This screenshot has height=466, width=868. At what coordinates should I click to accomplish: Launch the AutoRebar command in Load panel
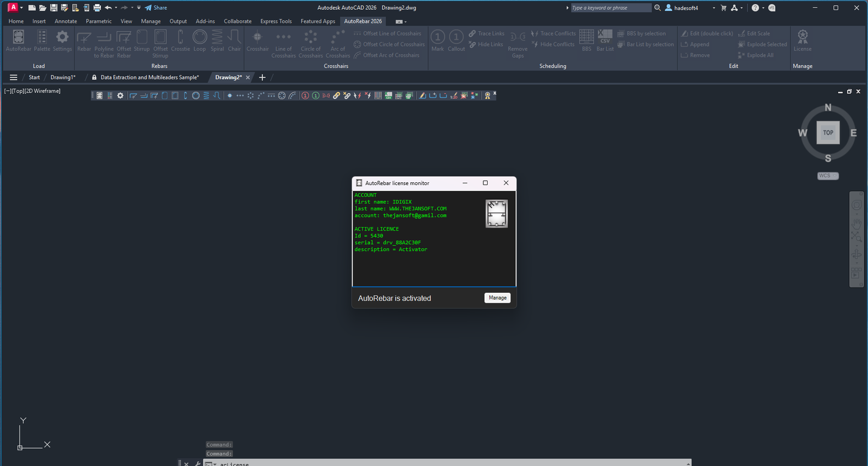coord(18,41)
